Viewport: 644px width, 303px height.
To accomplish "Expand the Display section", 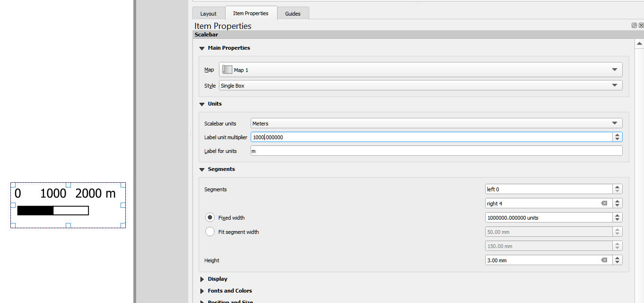I will click(x=202, y=279).
